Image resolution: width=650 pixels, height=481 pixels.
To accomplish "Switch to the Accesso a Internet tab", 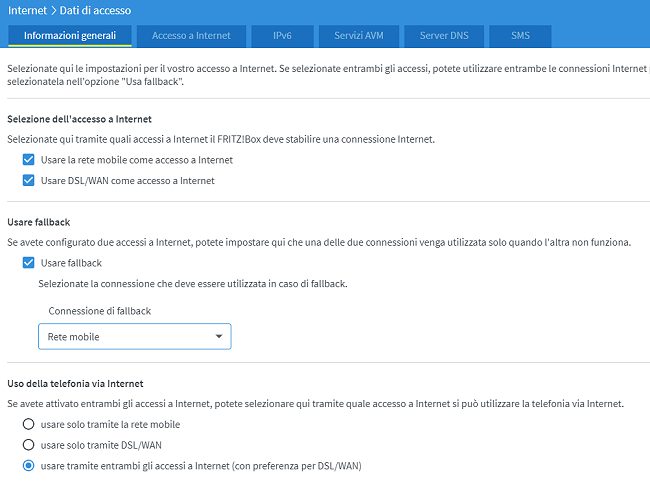I will pyautogui.click(x=191, y=36).
